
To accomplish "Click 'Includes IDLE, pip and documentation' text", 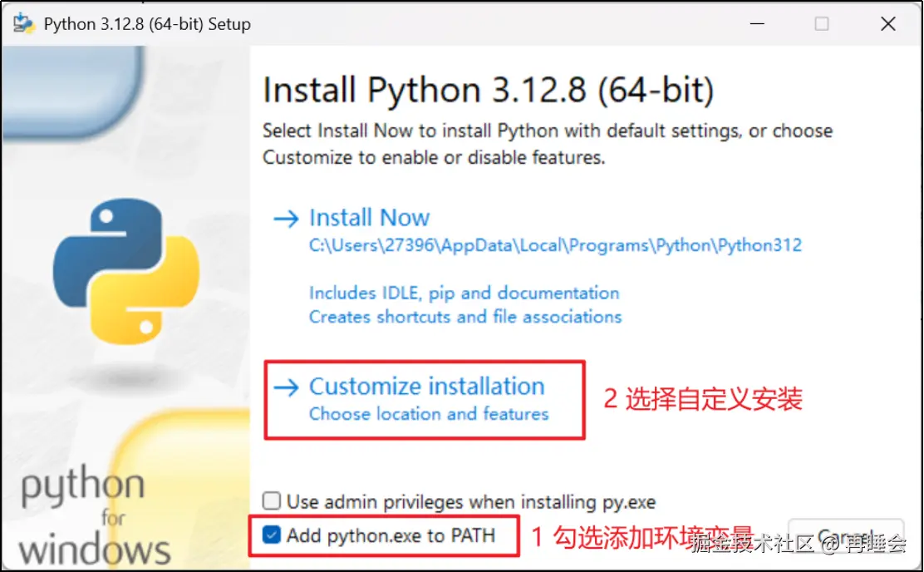I will tap(464, 293).
